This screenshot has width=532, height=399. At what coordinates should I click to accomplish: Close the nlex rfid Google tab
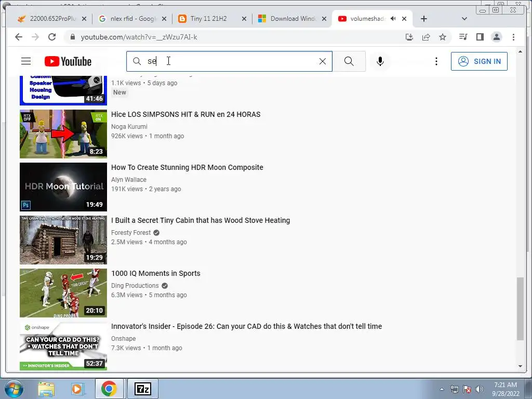(x=164, y=19)
